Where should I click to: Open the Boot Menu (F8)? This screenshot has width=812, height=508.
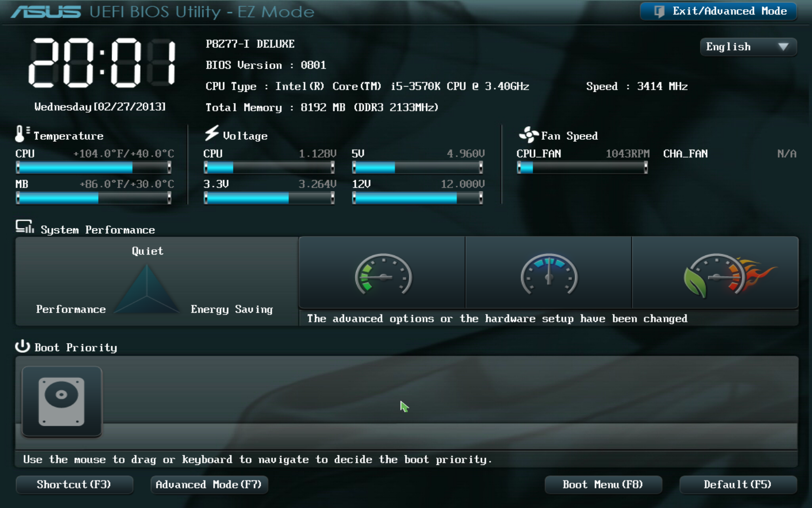[x=603, y=485]
